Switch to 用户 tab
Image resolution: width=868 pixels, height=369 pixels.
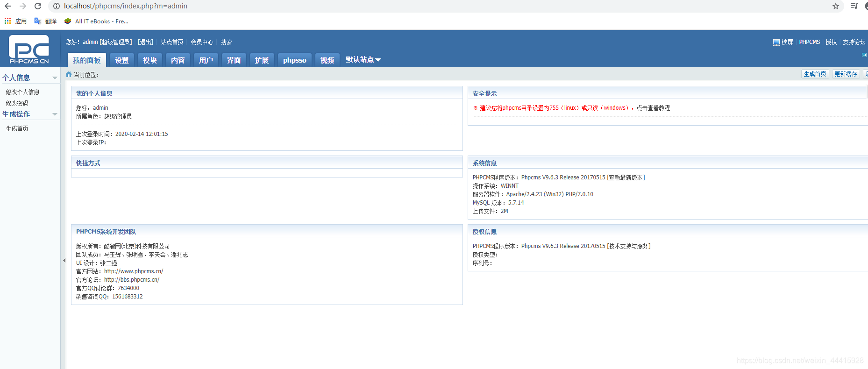pyautogui.click(x=206, y=60)
